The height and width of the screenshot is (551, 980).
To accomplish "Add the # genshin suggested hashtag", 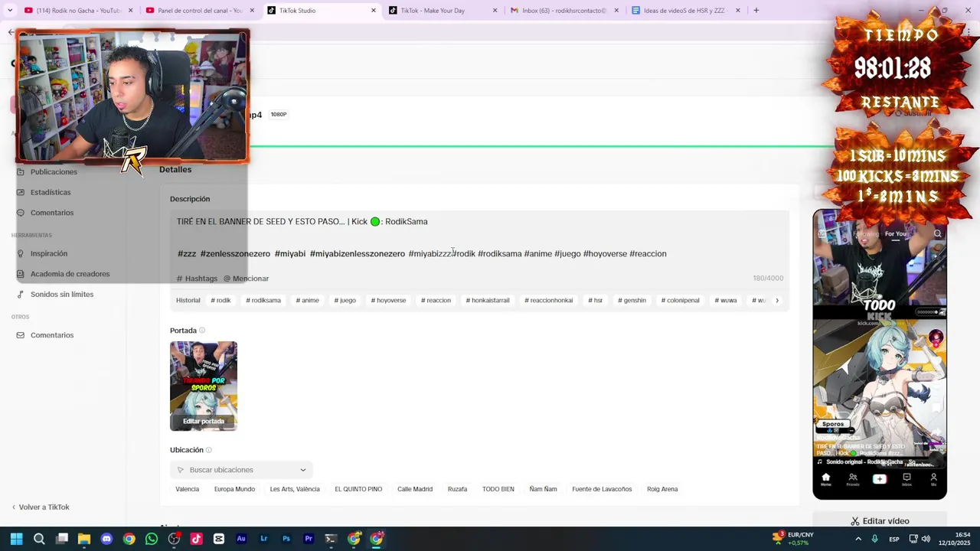I will pyautogui.click(x=632, y=301).
